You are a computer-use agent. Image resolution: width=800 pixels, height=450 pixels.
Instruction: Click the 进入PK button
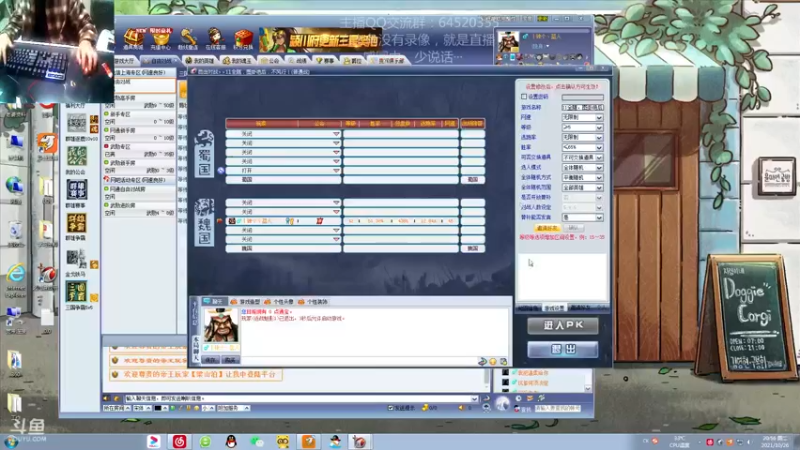563,326
